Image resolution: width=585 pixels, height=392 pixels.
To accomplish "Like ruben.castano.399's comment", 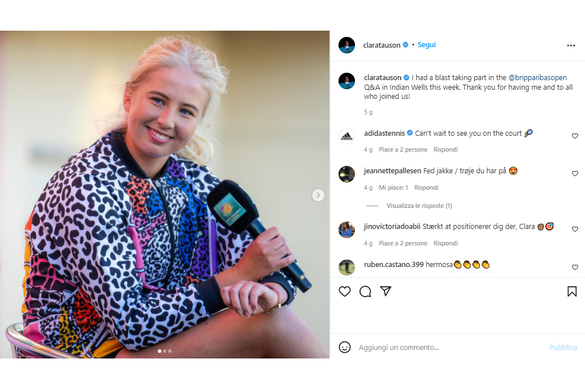I will 575,267.
